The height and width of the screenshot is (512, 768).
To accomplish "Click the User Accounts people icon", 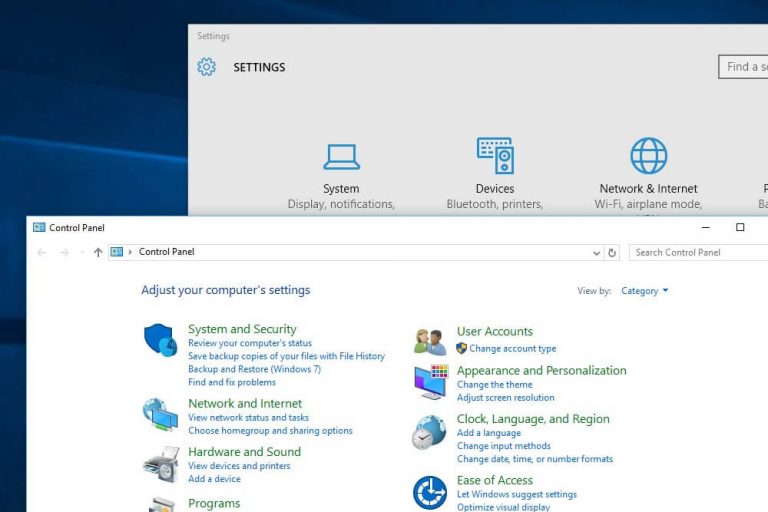I will coord(430,341).
